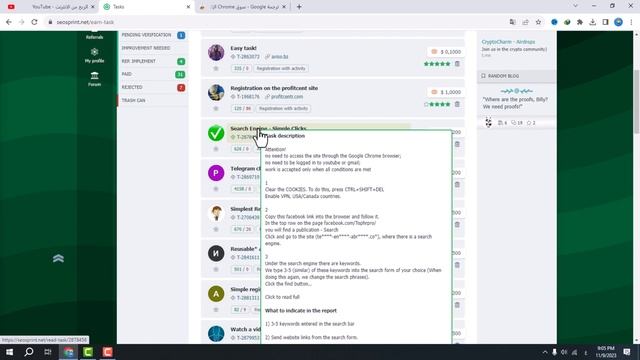This screenshot has height=360, width=640.
Task: Follow the profitcent.com link
Action: (287, 97)
